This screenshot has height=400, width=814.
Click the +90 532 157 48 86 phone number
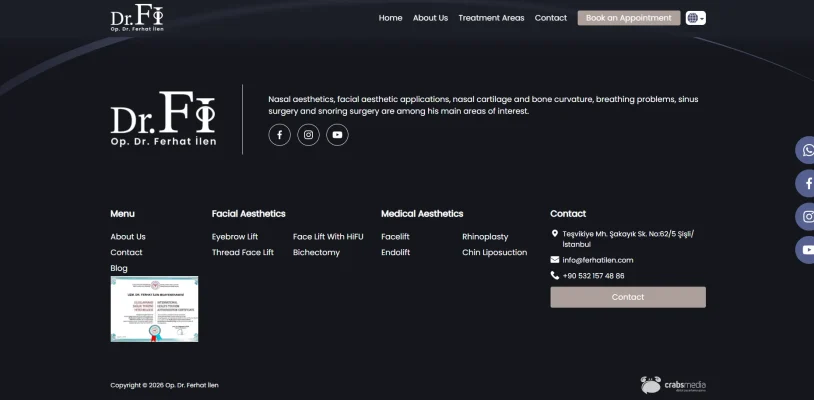point(593,276)
